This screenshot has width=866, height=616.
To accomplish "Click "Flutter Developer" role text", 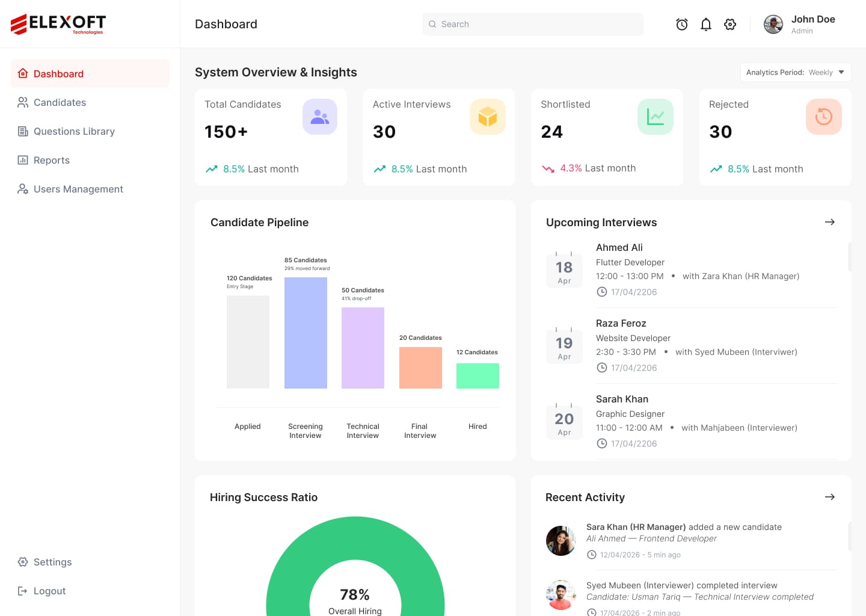I will click(x=630, y=262).
